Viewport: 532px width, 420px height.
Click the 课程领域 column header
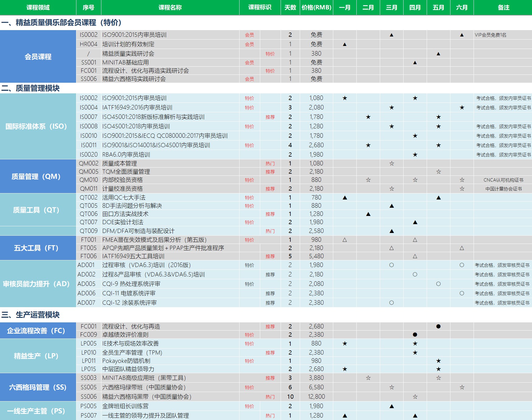pos(38,7)
